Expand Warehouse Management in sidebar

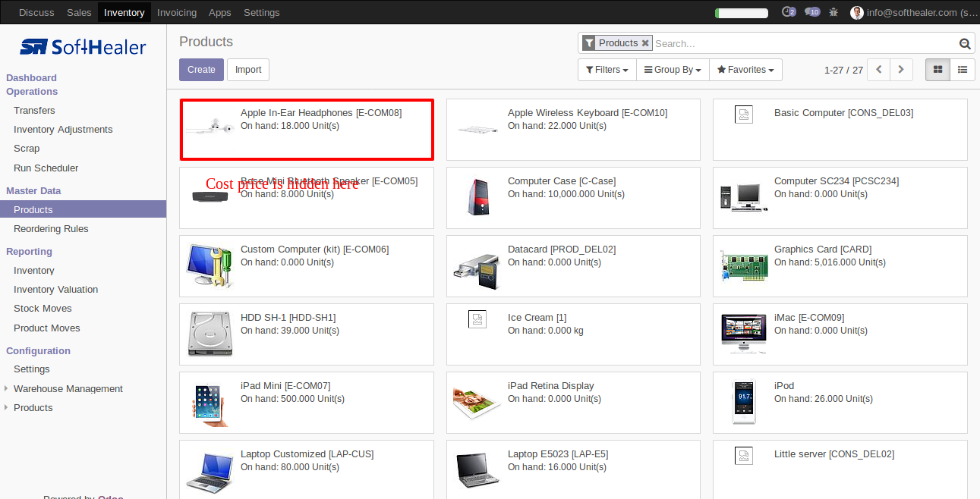click(68, 388)
